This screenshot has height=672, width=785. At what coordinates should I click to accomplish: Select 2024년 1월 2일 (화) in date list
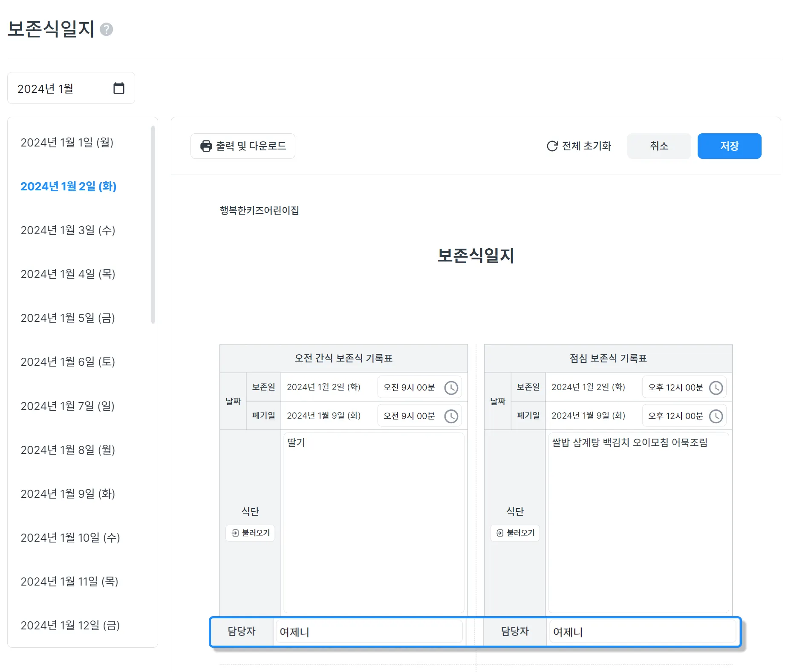click(69, 186)
